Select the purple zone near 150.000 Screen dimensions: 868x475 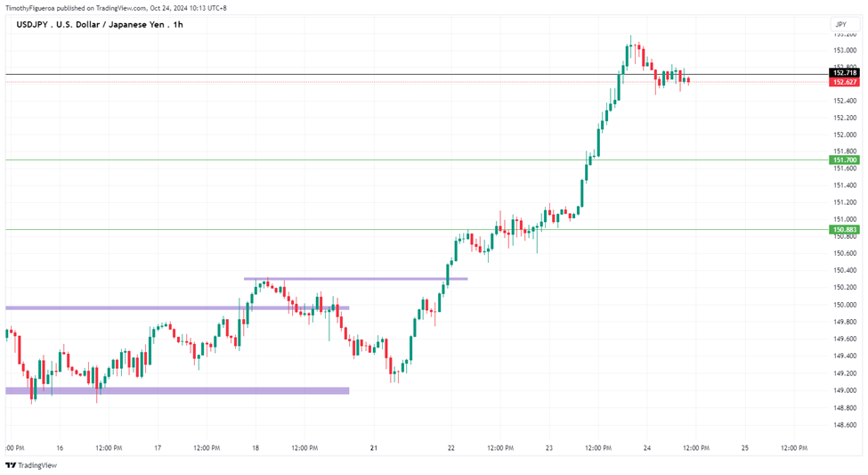click(177, 307)
